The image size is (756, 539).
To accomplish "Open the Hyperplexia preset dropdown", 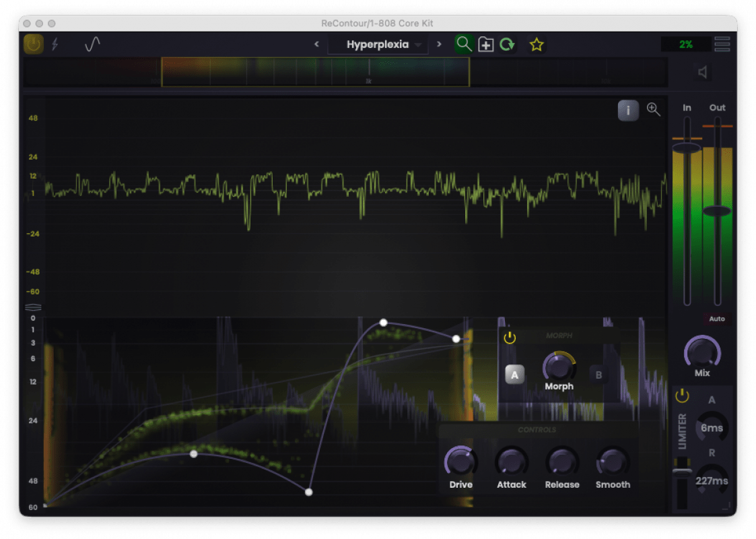I will click(x=378, y=44).
